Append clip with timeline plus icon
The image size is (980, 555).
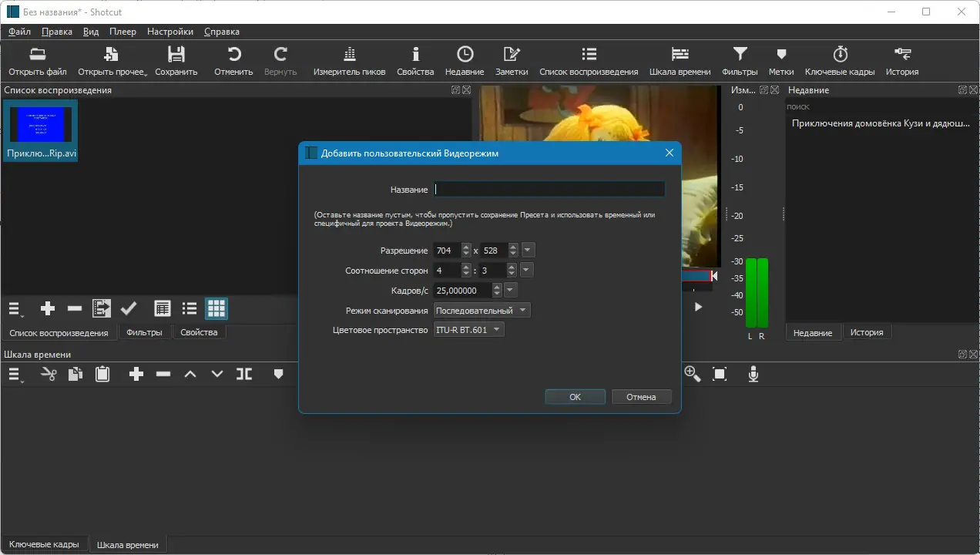tap(136, 374)
